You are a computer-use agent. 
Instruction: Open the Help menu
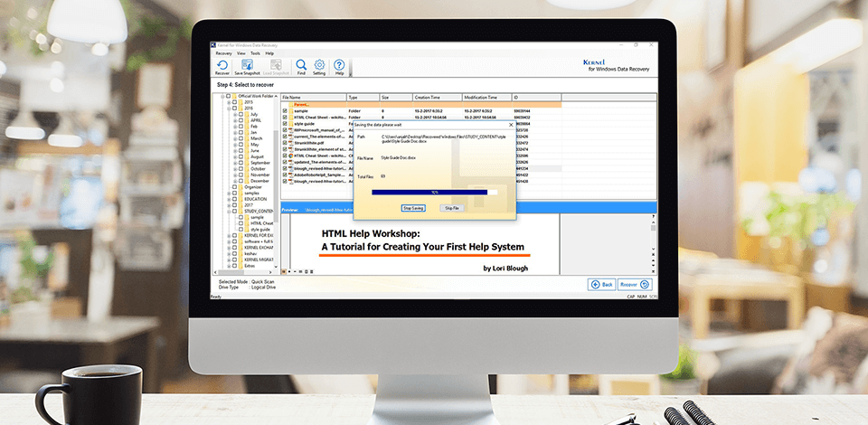tap(269, 53)
